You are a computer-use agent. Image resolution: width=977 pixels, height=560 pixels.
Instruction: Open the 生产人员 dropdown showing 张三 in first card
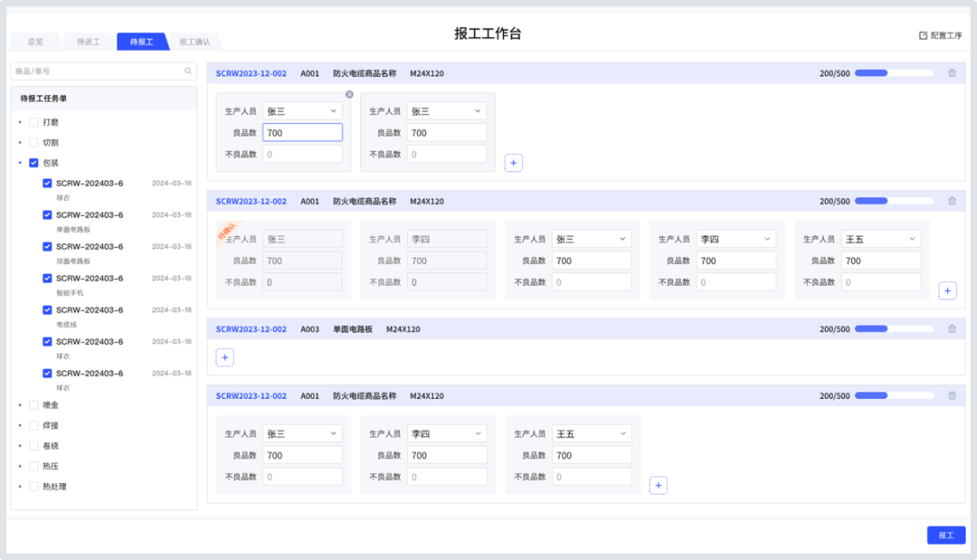302,110
